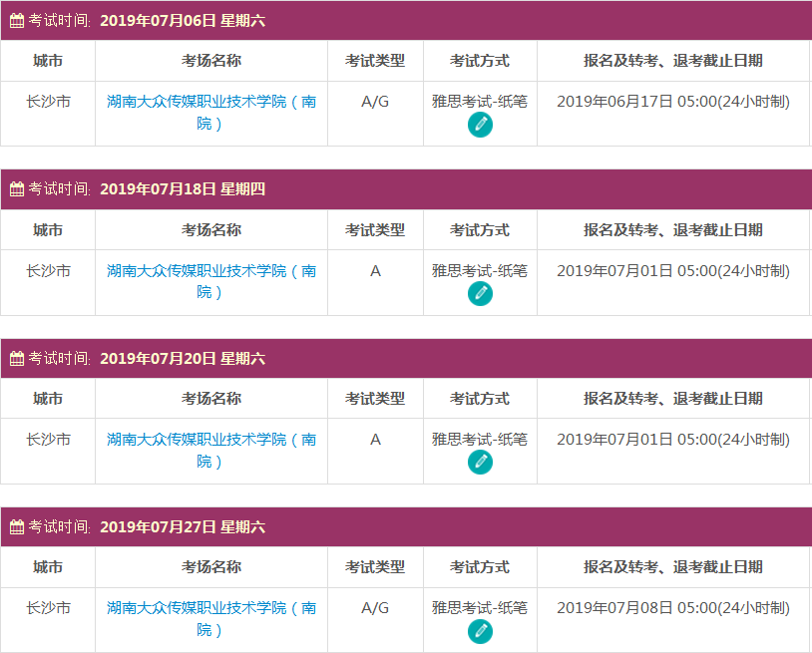812x653 pixels.
Task: Select the 考场名称 column header
Action: [210, 60]
